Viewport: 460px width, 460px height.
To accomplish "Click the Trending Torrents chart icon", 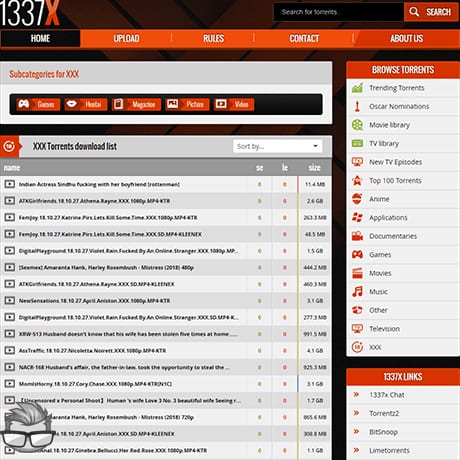I will (x=357, y=88).
